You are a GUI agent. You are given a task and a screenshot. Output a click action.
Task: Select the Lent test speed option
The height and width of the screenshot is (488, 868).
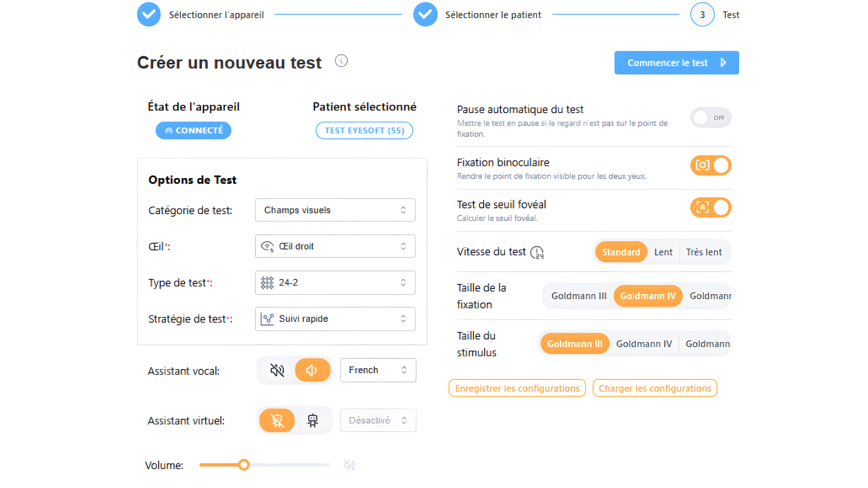663,252
